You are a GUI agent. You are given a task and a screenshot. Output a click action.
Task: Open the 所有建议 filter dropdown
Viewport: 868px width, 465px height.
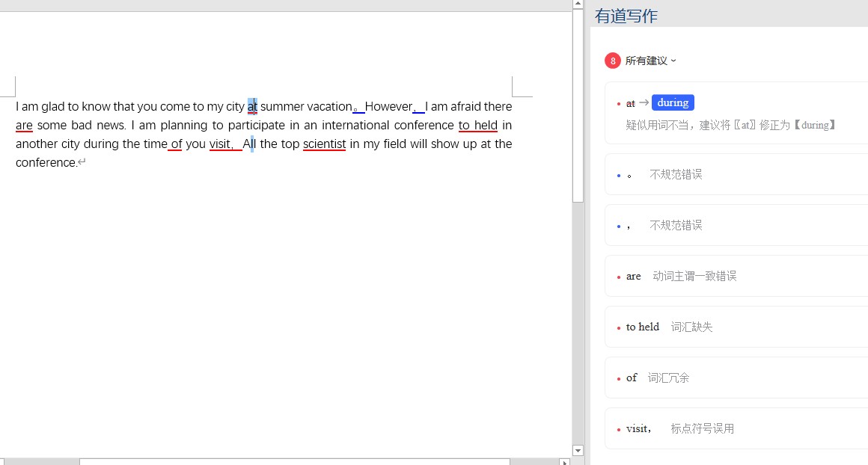point(650,61)
